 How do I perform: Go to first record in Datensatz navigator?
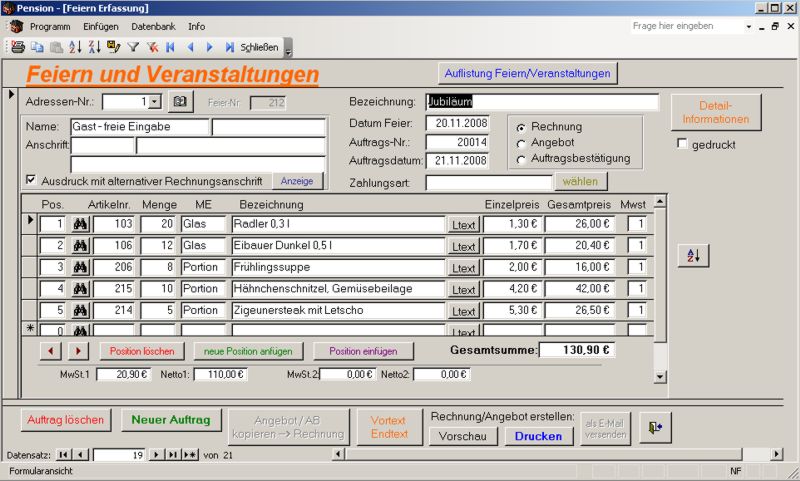click(x=63, y=455)
